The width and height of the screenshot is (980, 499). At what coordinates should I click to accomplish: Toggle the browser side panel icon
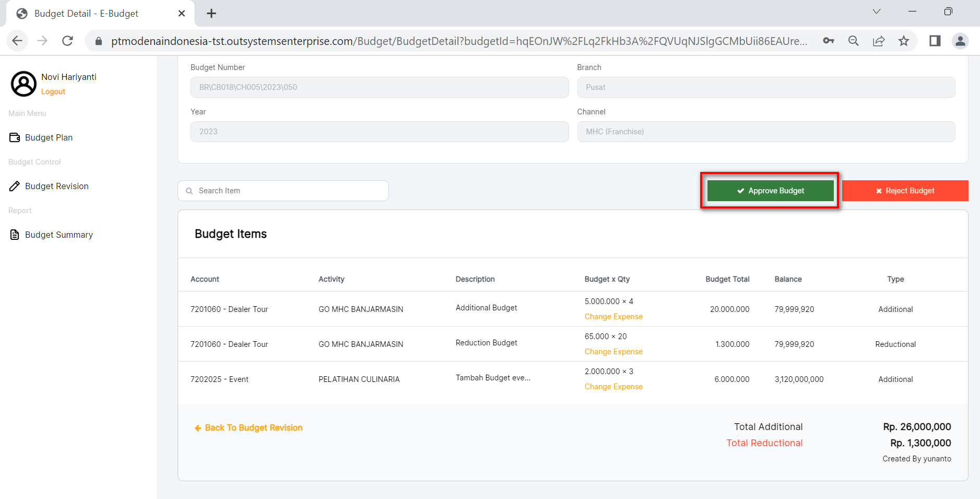pos(935,41)
